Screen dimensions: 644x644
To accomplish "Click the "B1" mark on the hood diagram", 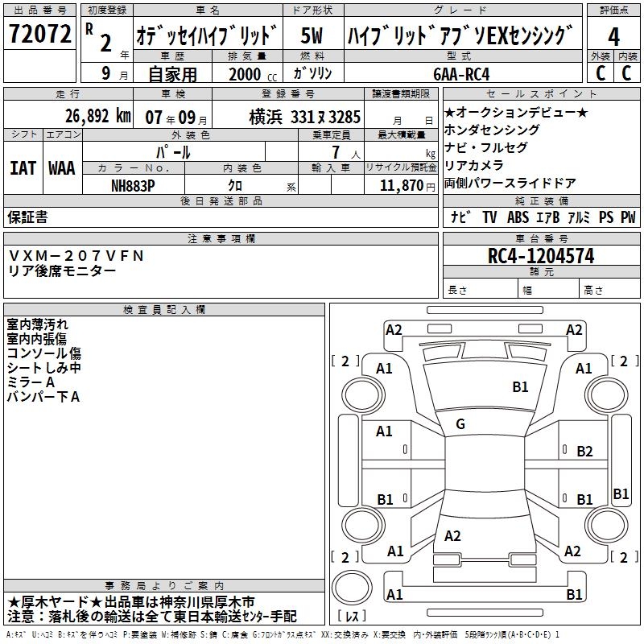I will 520,386.
